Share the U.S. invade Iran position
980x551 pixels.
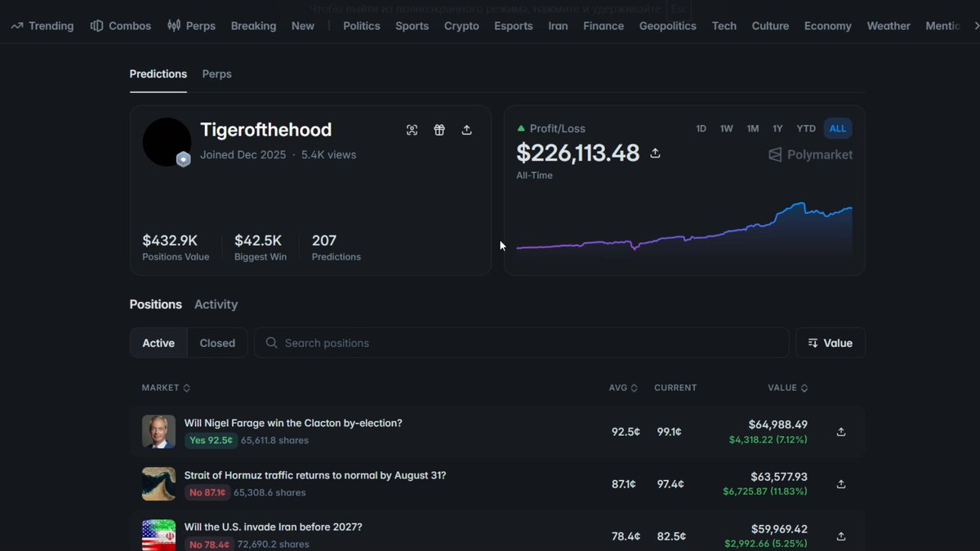841,536
